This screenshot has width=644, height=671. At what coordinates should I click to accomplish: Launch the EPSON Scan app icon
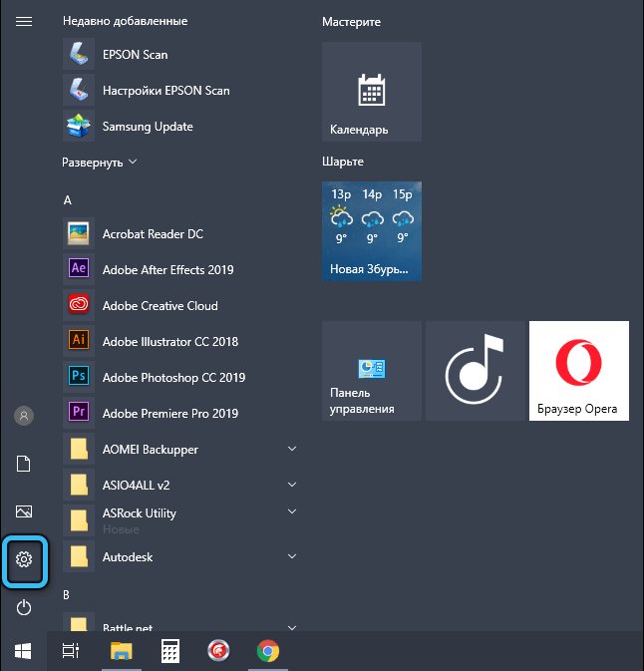(79, 54)
